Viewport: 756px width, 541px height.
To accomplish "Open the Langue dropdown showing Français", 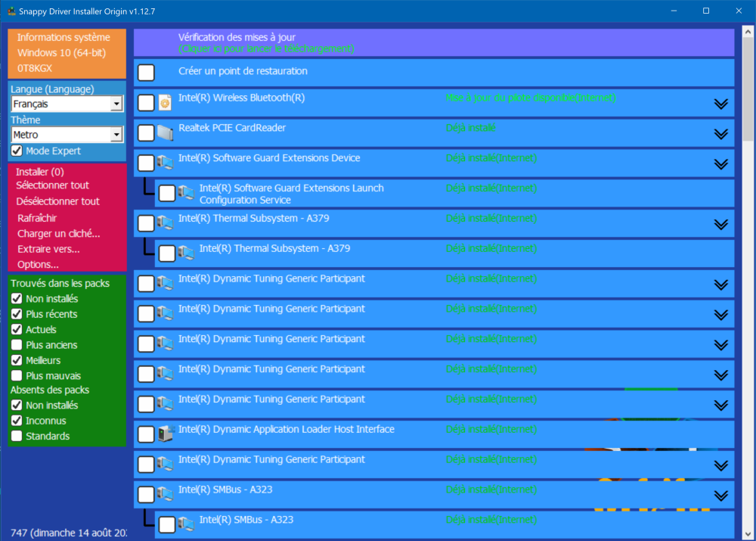I will click(67, 104).
